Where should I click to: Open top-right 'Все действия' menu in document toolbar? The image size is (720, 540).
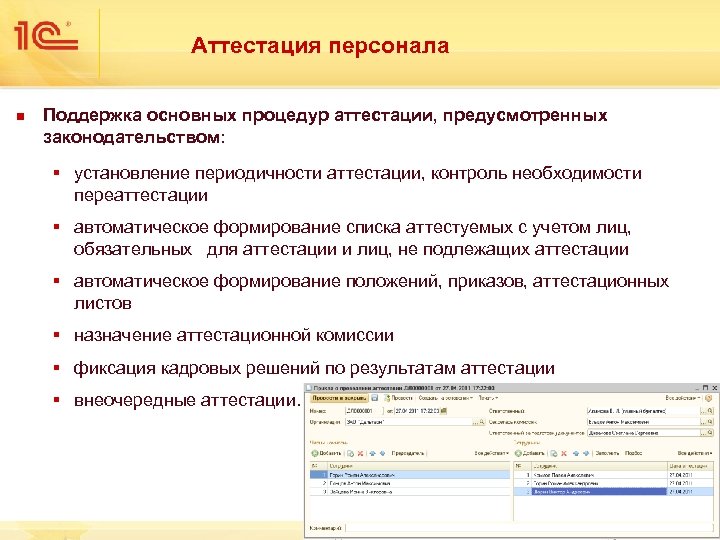pyautogui.click(x=683, y=398)
